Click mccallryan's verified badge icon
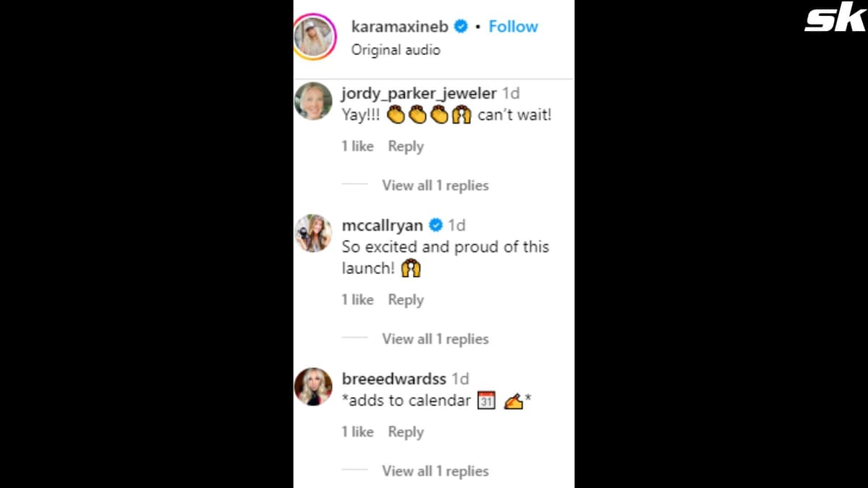Image resolution: width=868 pixels, height=488 pixels. coord(436,226)
